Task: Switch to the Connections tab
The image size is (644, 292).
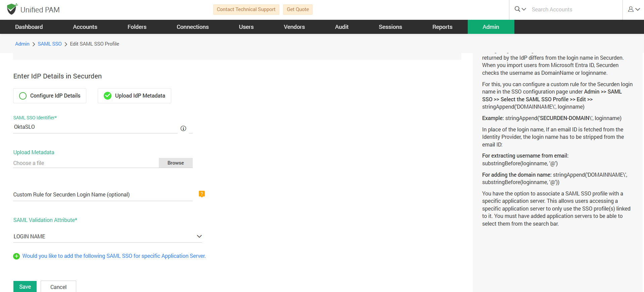Action: [193, 27]
